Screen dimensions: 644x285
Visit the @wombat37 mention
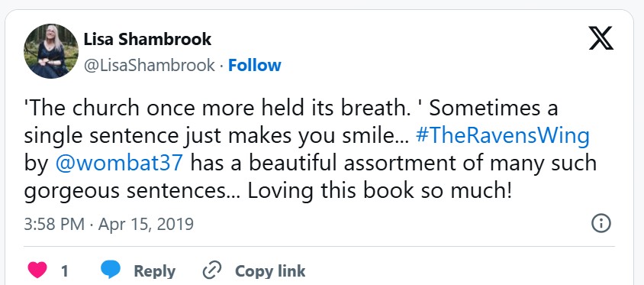[x=118, y=164]
